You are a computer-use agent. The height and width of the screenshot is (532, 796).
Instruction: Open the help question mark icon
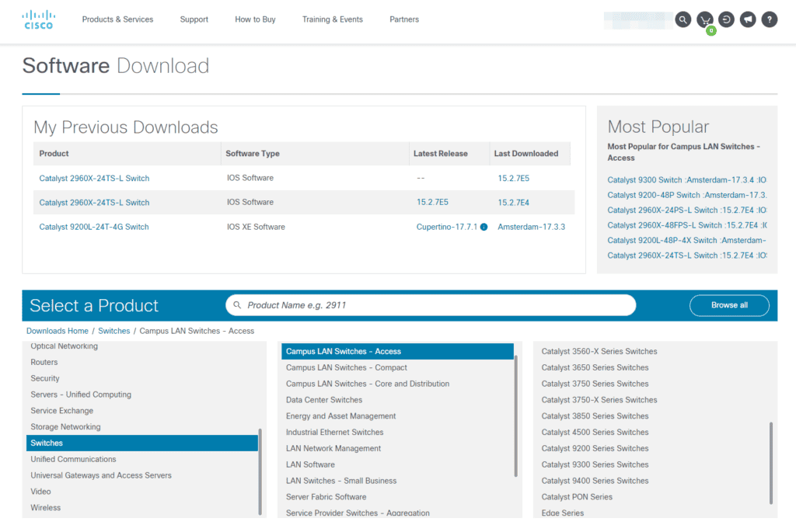point(769,19)
